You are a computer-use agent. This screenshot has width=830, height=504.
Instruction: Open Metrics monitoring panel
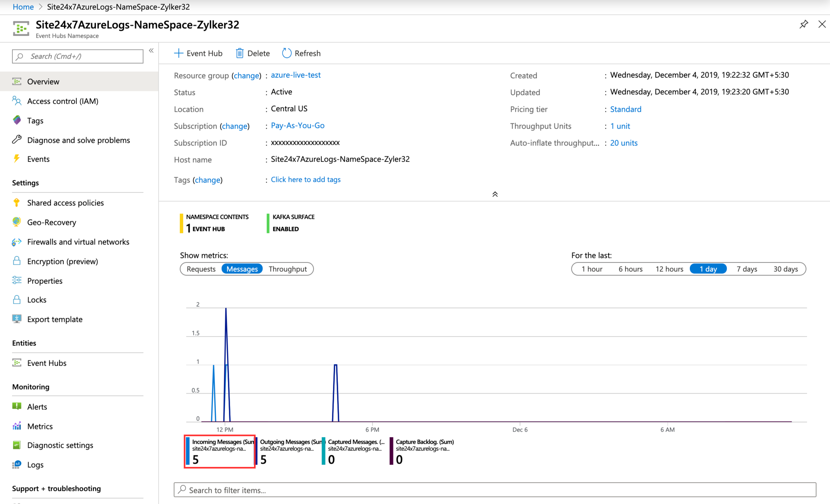click(x=40, y=426)
